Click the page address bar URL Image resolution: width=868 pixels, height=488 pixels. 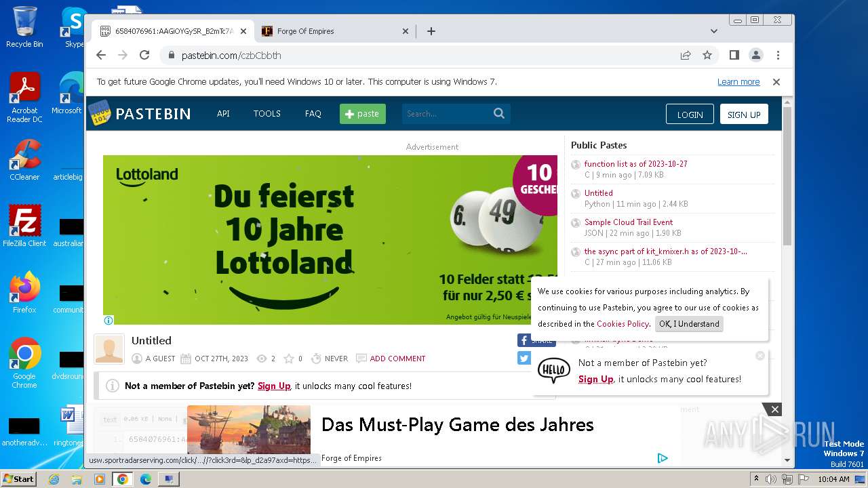(x=231, y=56)
